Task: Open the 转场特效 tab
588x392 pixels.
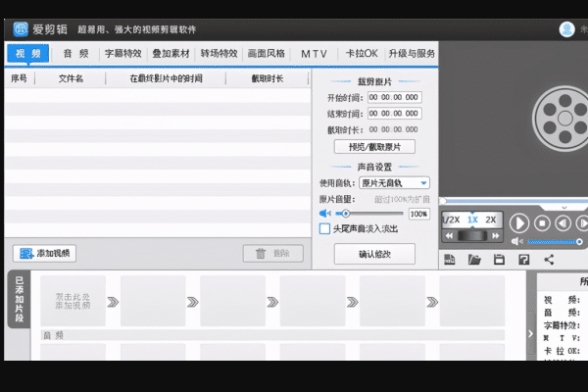Action: [219, 53]
